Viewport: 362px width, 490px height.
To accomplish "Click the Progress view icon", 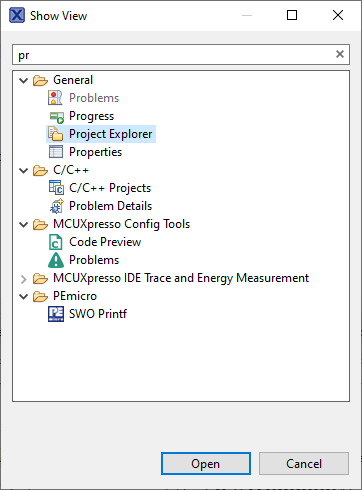I will point(56,116).
